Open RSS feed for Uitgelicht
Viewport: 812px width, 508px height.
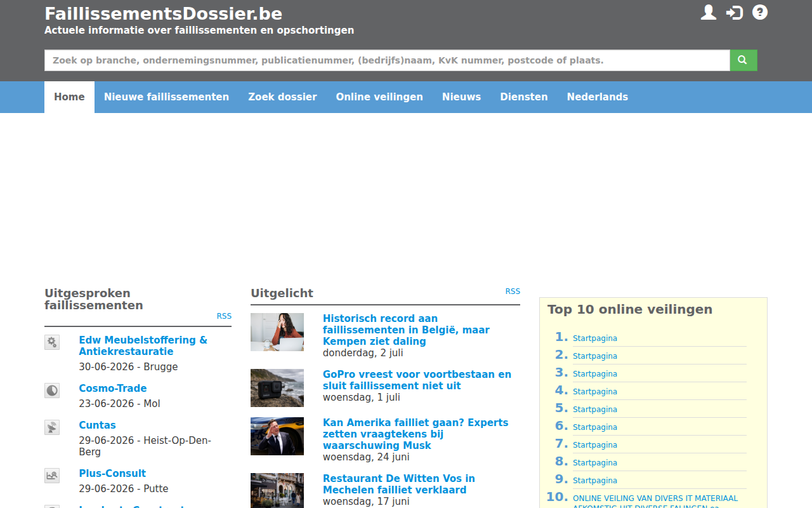pyautogui.click(x=513, y=291)
